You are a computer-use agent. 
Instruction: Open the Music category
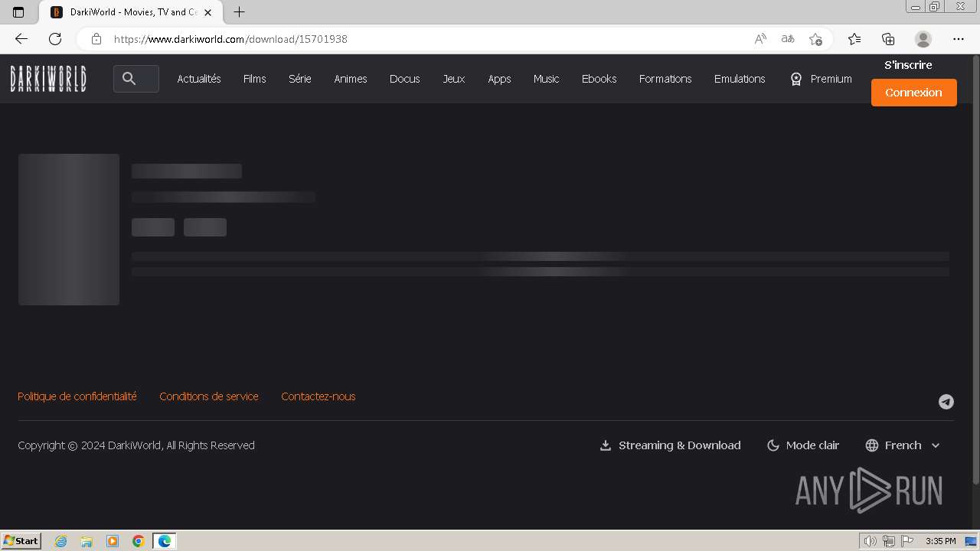point(547,79)
